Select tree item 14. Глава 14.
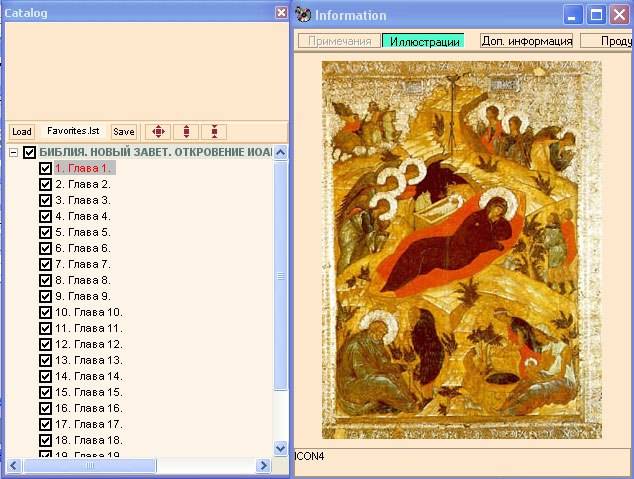This screenshot has width=634, height=479. click(89, 376)
